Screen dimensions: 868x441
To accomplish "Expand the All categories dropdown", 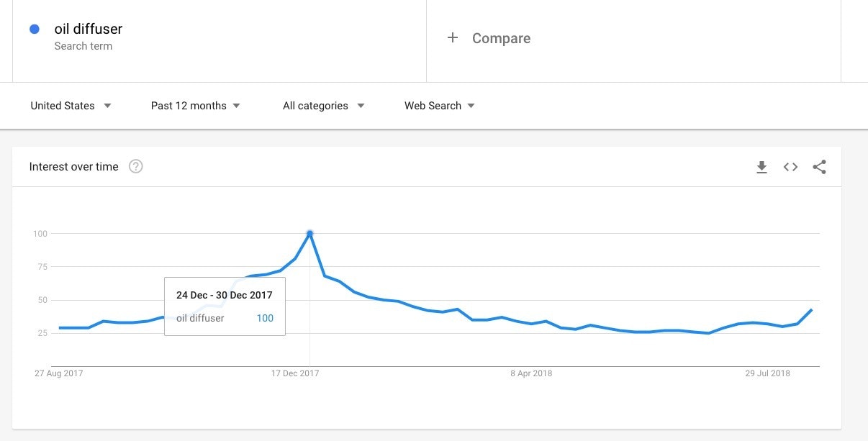I will 323,106.
